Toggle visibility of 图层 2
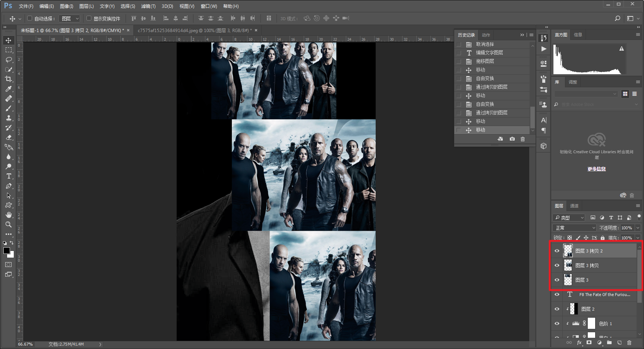 [x=557, y=309]
